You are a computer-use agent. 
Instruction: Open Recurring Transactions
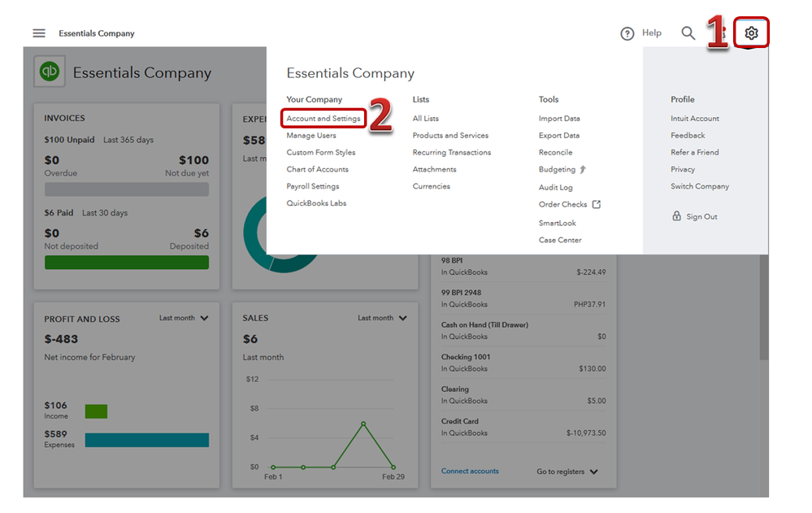pos(452,152)
